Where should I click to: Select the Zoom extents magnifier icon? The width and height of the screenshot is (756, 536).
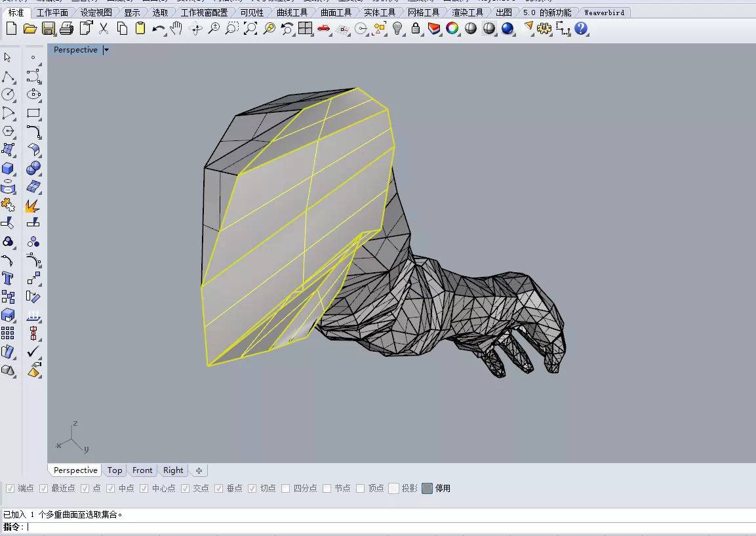pos(249,29)
